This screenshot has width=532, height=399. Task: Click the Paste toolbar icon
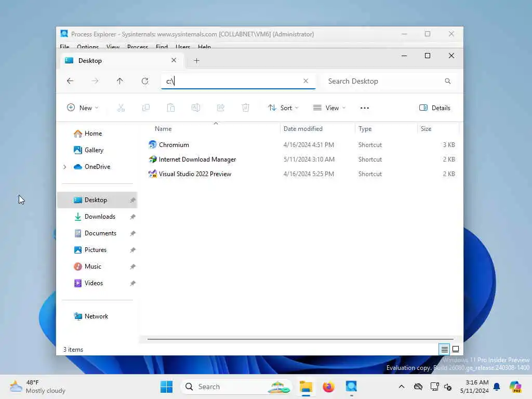(x=170, y=108)
